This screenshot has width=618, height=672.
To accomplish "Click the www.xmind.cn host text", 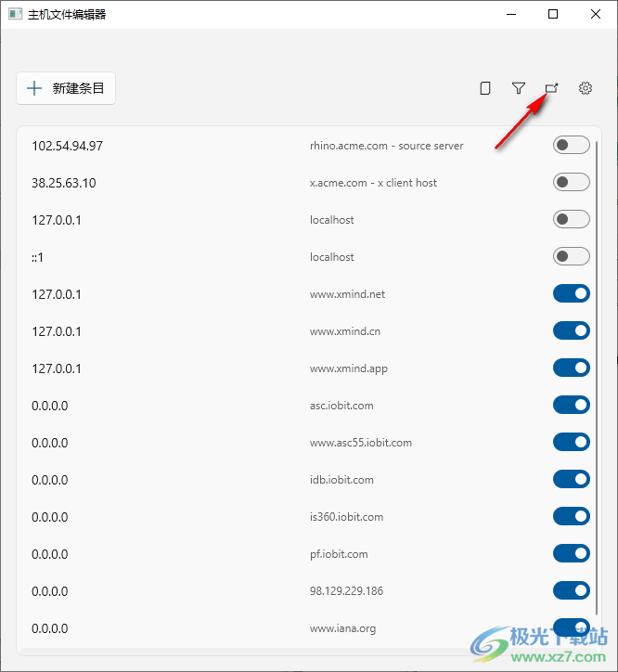I will click(345, 331).
